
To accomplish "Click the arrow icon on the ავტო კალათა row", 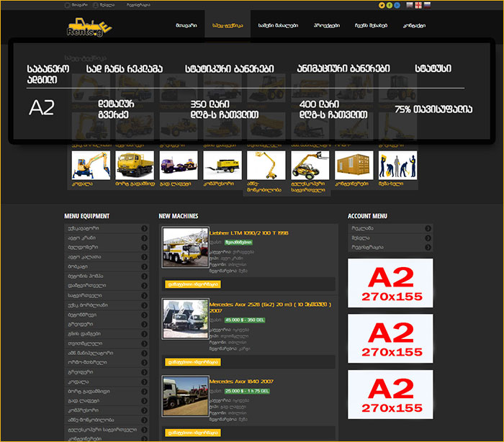I will coord(144,257).
